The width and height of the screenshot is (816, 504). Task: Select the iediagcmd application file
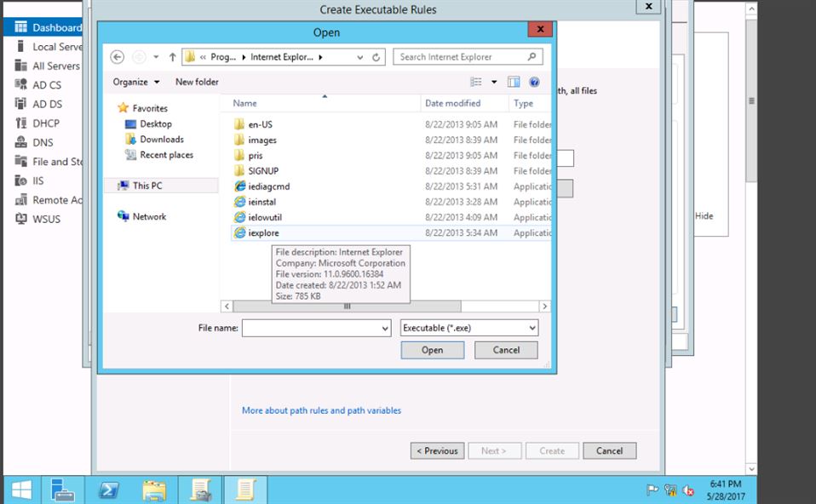point(269,186)
